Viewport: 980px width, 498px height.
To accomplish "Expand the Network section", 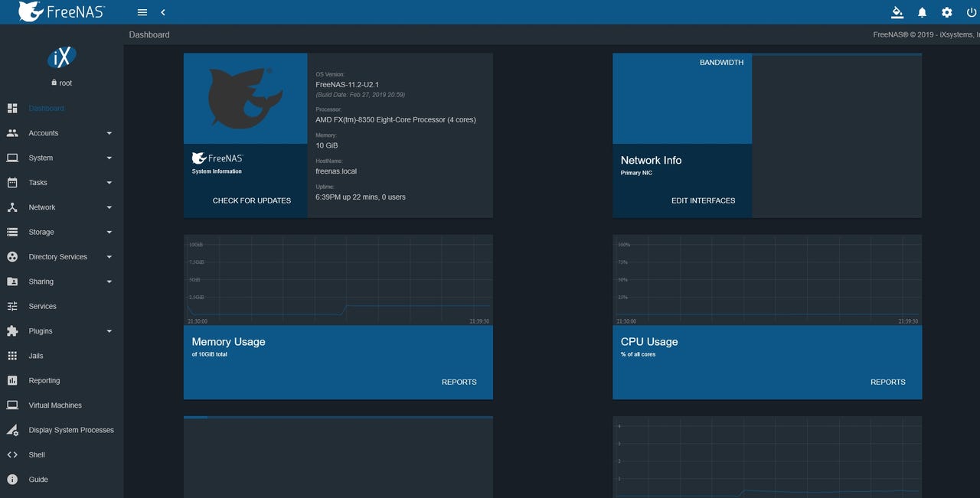I will tap(41, 207).
